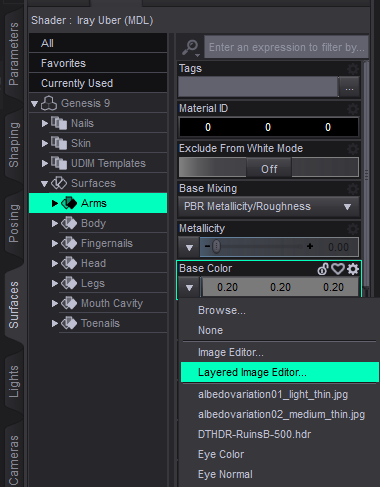Click the Arms surface icon
Image resolution: width=380 pixels, height=487 pixels.
click(x=69, y=203)
